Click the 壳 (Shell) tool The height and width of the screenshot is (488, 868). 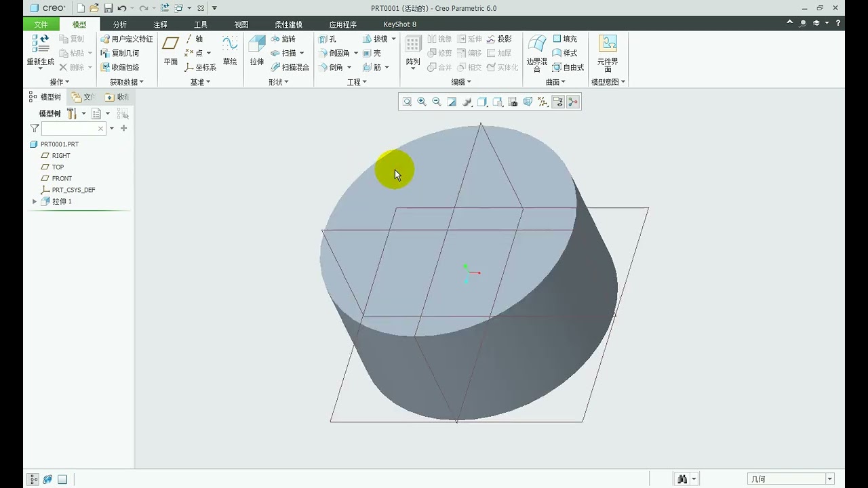372,53
